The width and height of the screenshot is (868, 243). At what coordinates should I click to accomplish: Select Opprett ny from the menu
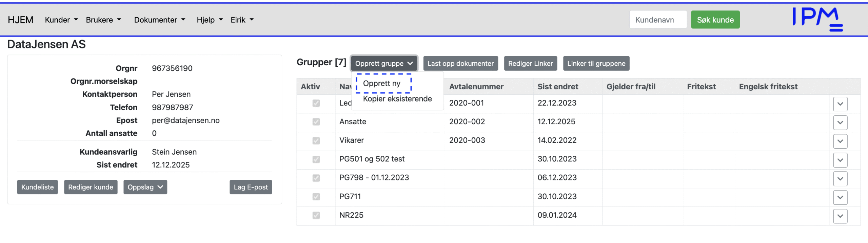(381, 83)
